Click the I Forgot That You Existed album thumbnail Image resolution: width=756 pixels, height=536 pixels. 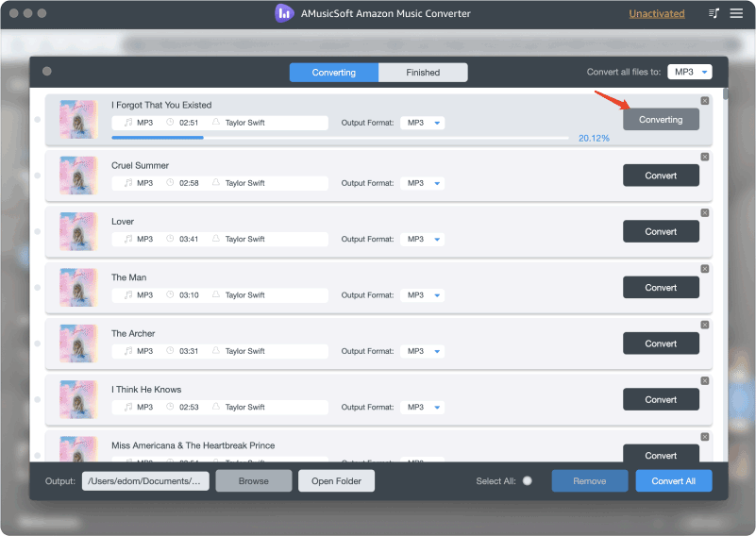[78, 120]
